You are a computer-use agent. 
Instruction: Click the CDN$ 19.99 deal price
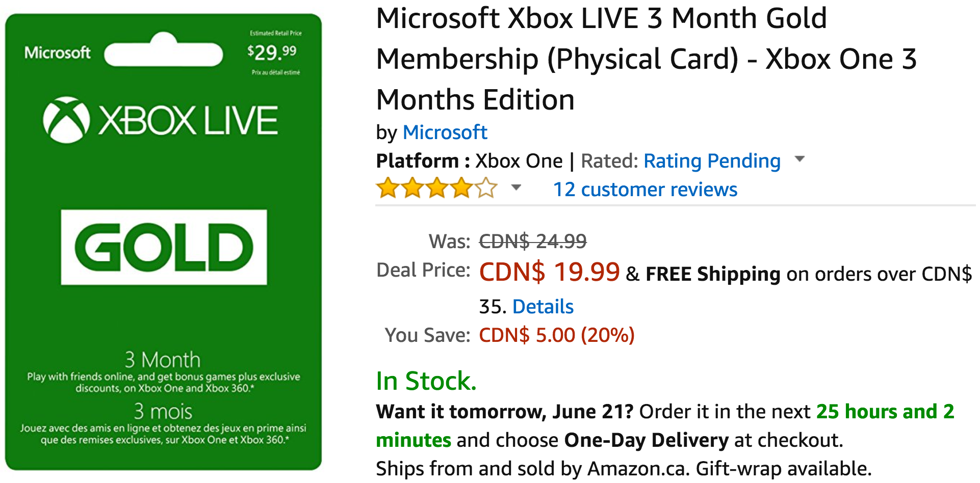pyautogui.click(x=549, y=272)
